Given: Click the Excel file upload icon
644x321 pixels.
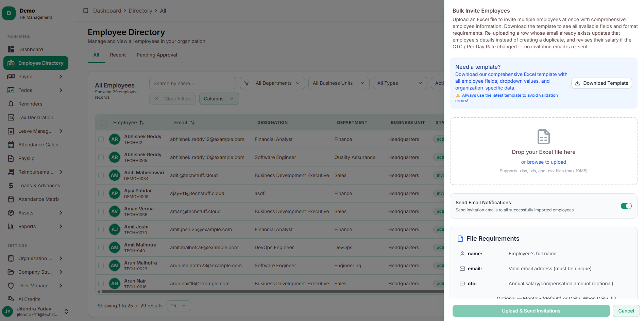Looking at the screenshot, I should coord(543,137).
